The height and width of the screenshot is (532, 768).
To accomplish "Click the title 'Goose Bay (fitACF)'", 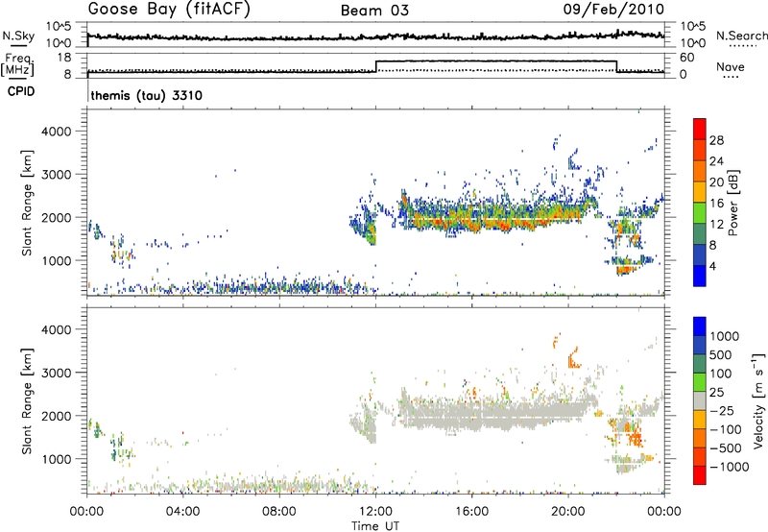I will click(x=169, y=10).
